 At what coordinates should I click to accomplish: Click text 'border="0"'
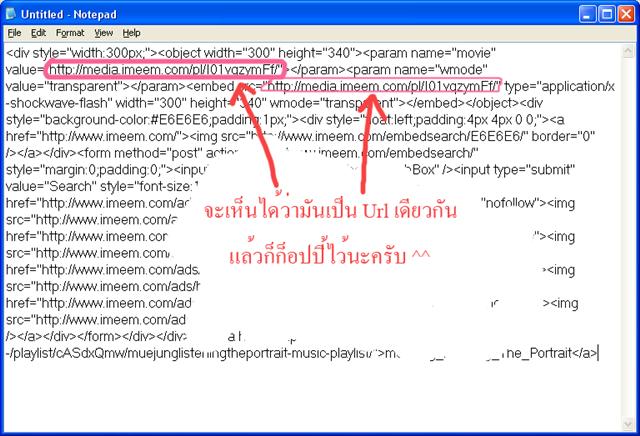563,137
